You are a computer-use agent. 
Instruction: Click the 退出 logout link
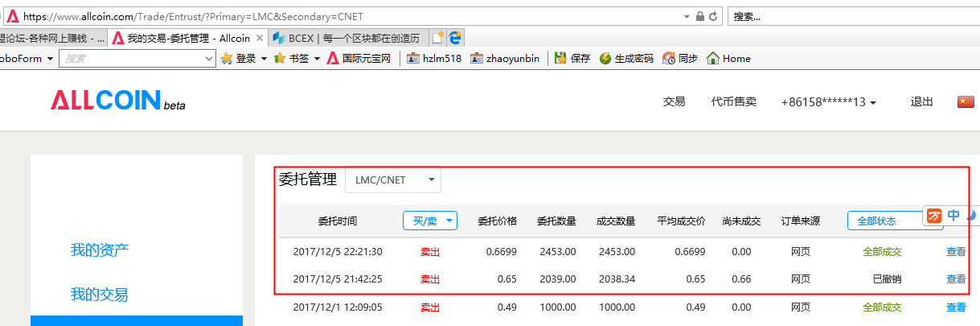coord(921,102)
